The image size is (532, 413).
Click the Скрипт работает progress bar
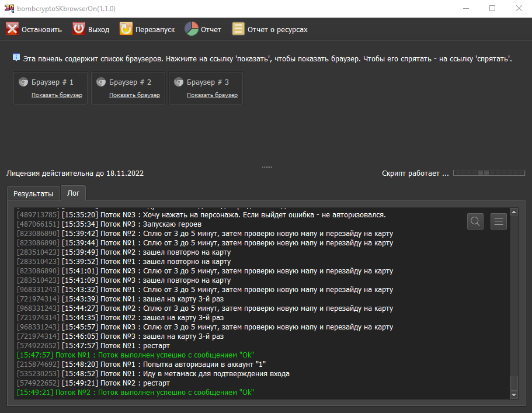coord(489,173)
